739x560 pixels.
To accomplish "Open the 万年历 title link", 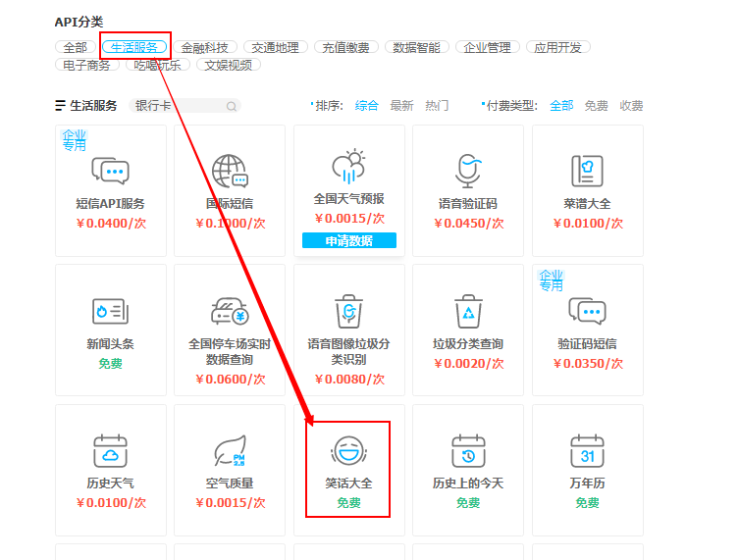I will [x=587, y=484].
